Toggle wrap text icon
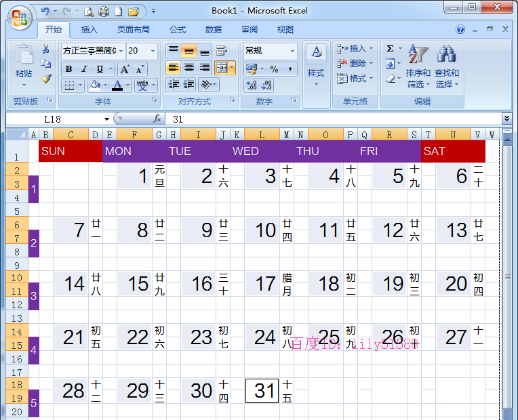The height and width of the screenshot is (420, 518). (222, 51)
